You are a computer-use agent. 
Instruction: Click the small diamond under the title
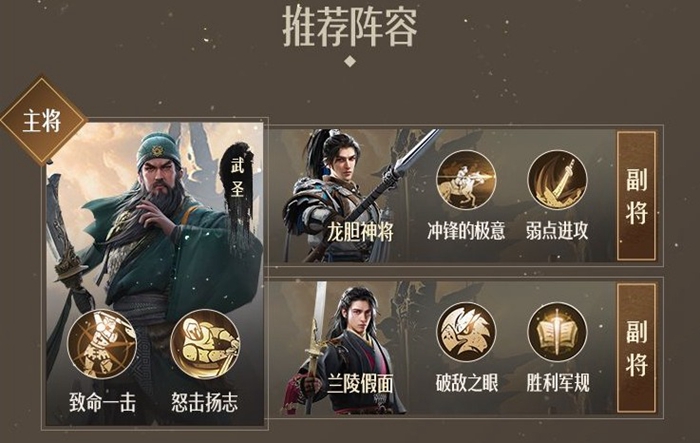[x=350, y=61]
